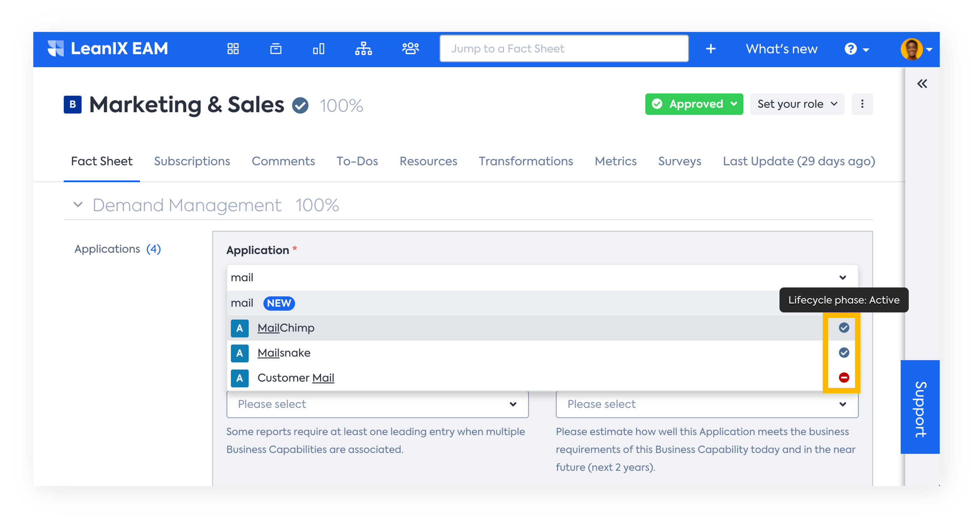Switch to the Resources tab
The height and width of the screenshot is (526, 980).
[x=428, y=161]
